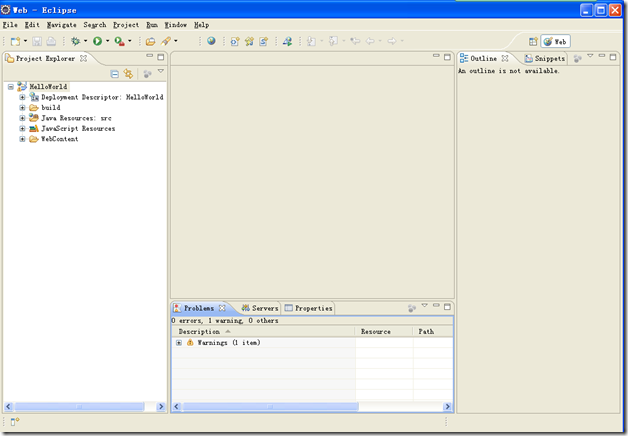Click the External Tools run icon
Viewport: 628px width, 436px height.
[119, 41]
